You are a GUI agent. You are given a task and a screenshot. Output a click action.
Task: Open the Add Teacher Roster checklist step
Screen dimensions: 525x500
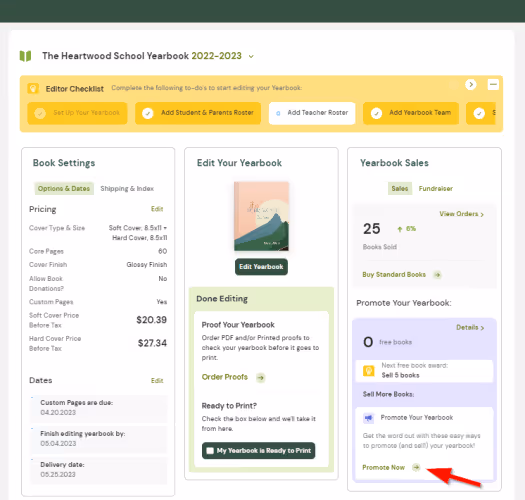[x=312, y=113]
